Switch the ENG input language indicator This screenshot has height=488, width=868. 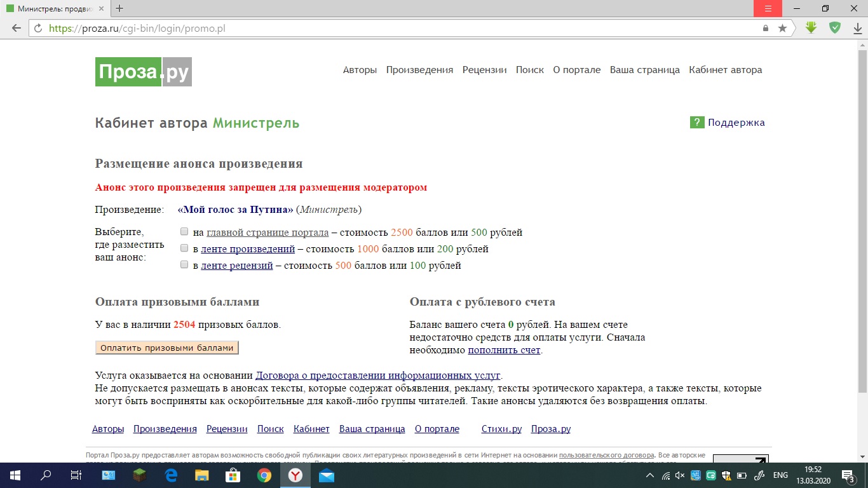[x=780, y=475]
